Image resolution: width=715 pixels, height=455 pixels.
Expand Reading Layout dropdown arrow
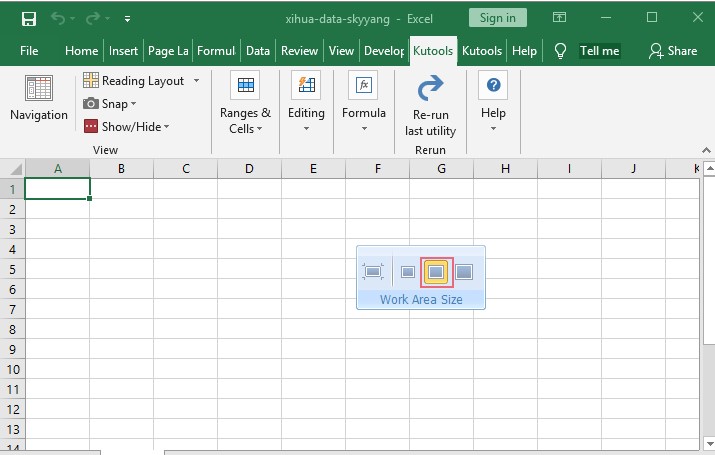click(197, 81)
